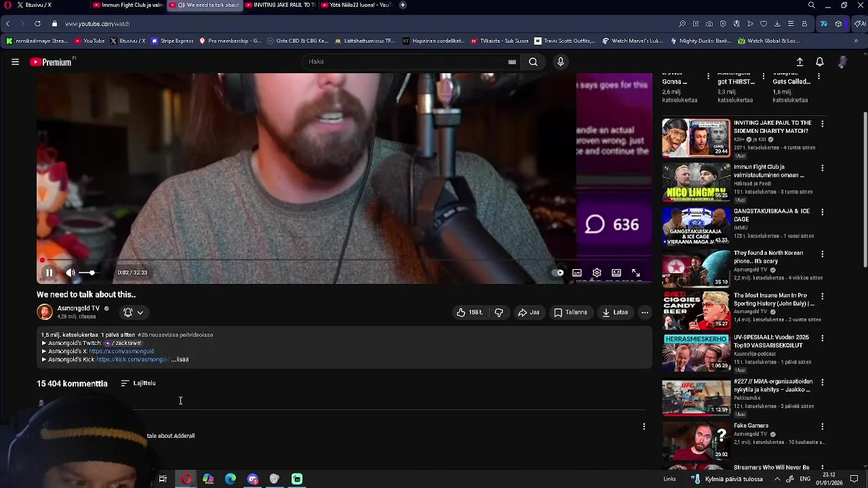868x488 pixels.
Task: Open Opera browser in taskbar
Action: 186,479
